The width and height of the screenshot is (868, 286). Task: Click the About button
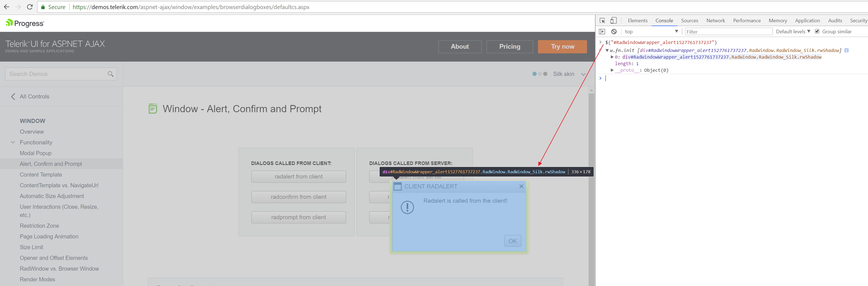click(459, 47)
